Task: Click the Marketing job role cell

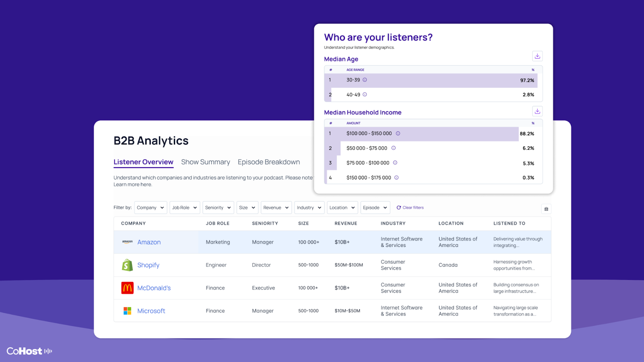Action: [218, 242]
